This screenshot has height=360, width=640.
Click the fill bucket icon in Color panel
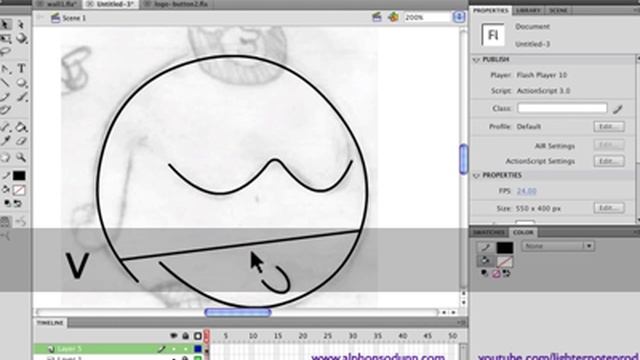pos(485,261)
